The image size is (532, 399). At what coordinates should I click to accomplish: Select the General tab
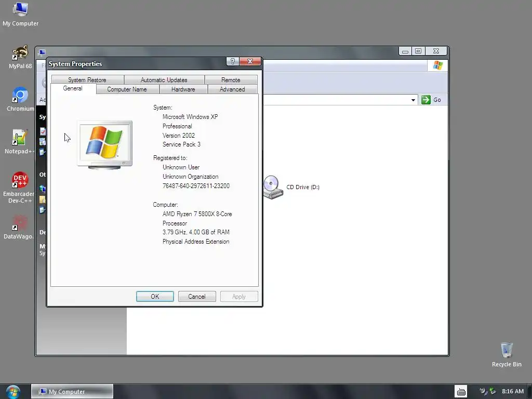click(x=73, y=88)
